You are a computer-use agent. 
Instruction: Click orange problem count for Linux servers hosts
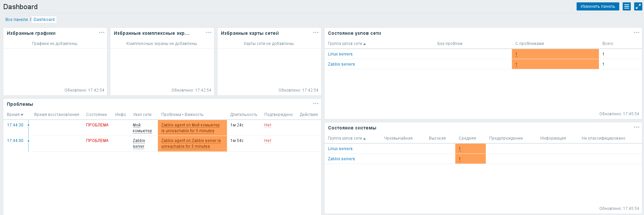click(516, 54)
